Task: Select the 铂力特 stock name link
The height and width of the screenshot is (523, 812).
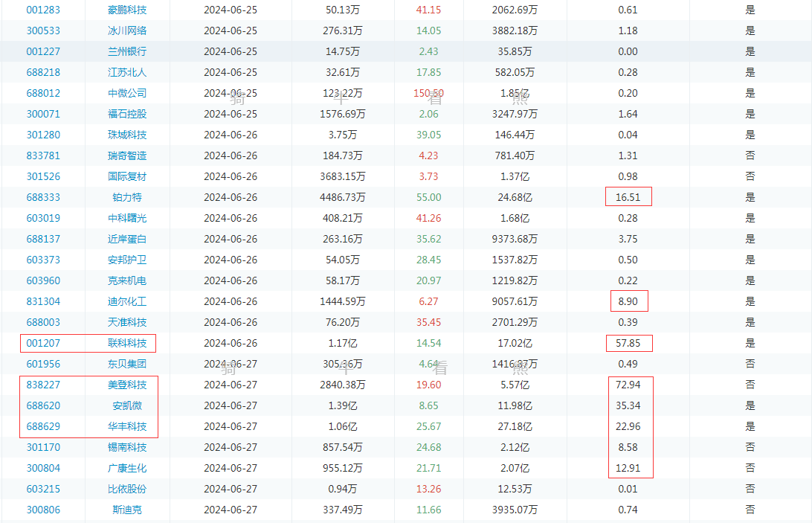Action: click(127, 197)
